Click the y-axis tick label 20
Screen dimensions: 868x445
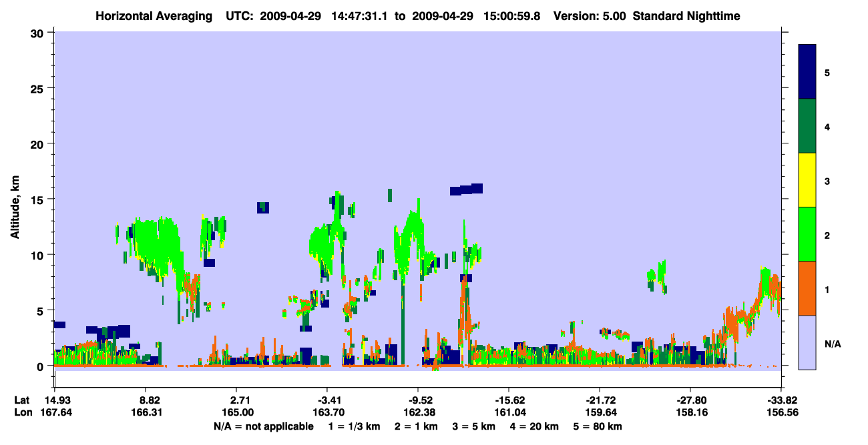pos(38,143)
